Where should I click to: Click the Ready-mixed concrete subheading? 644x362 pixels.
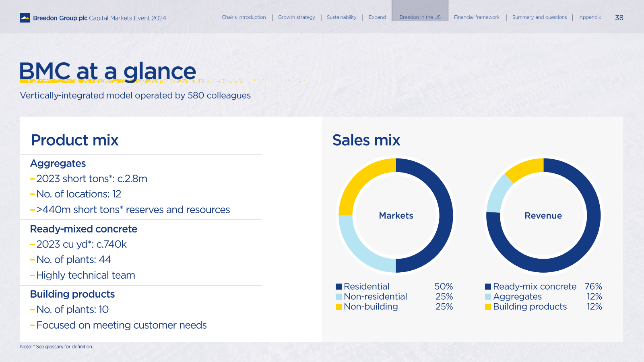[x=84, y=229]
